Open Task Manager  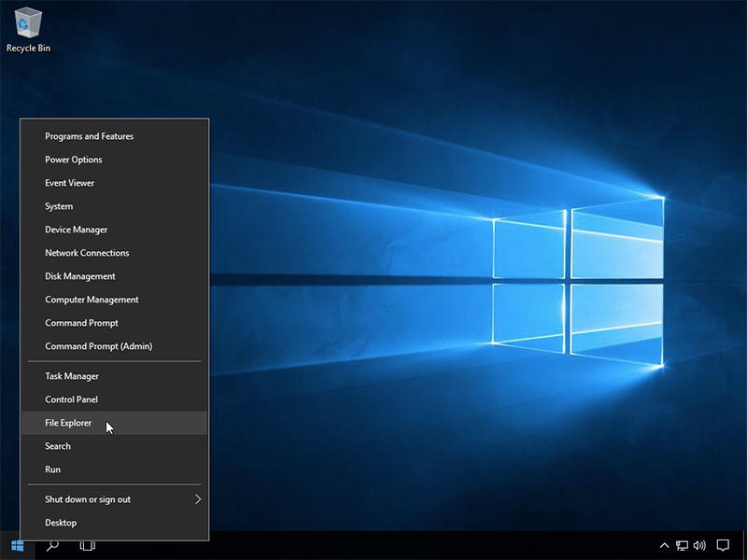pos(72,376)
